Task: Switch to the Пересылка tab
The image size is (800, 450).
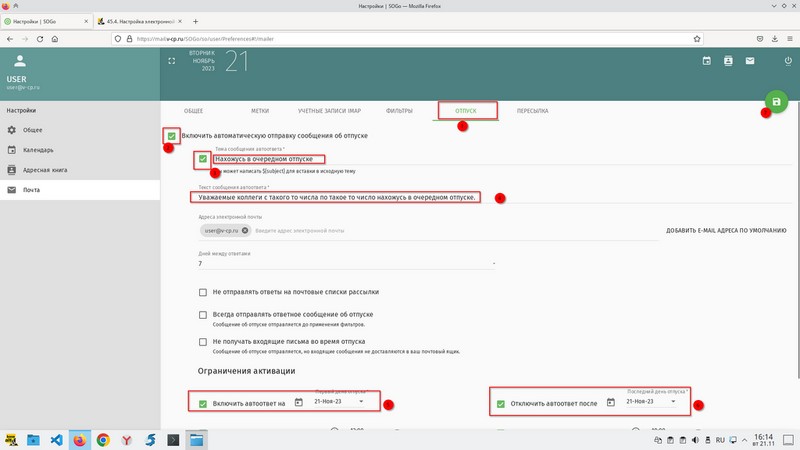Action: coord(530,110)
